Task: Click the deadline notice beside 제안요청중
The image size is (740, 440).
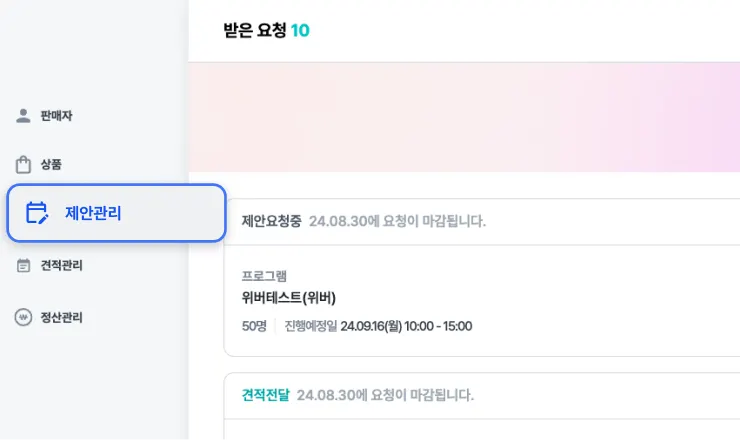Action: pyautogui.click(x=397, y=221)
